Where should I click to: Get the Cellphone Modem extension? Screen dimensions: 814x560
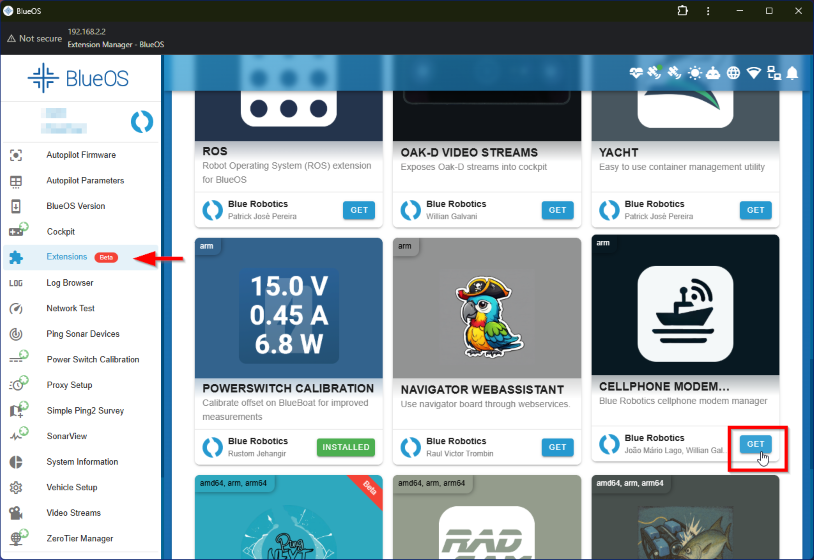(755, 445)
